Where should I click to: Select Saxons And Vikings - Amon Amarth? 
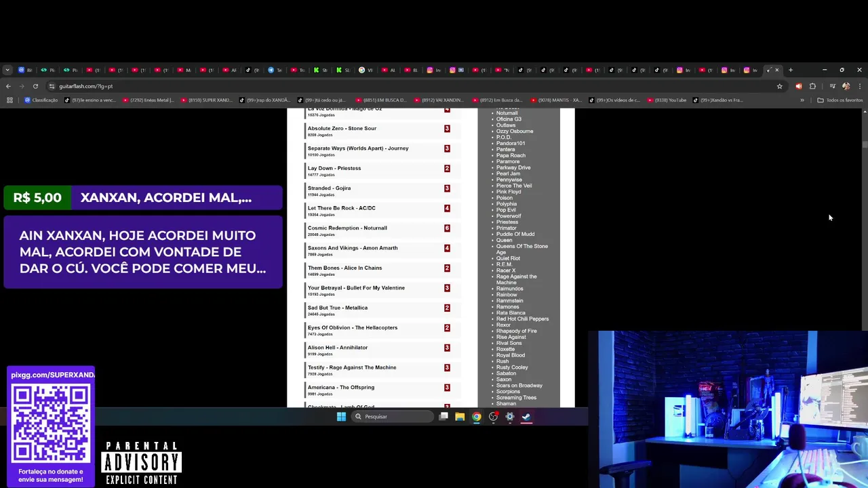click(353, 248)
